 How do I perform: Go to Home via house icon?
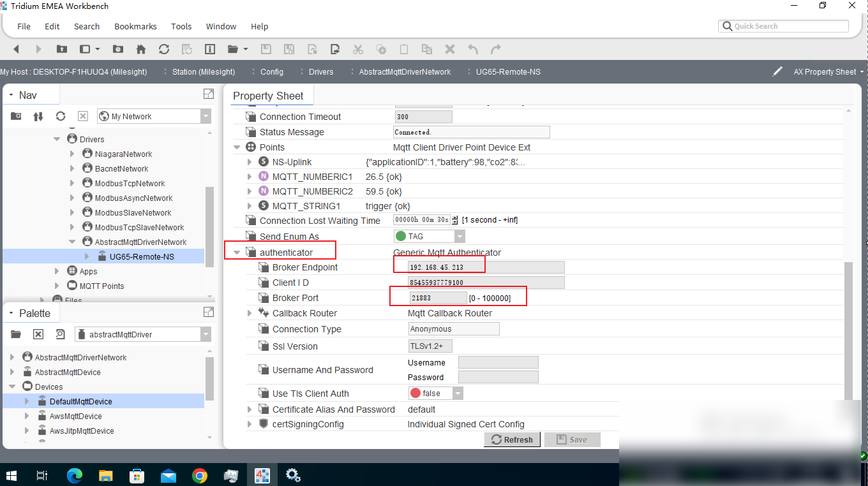[141, 49]
